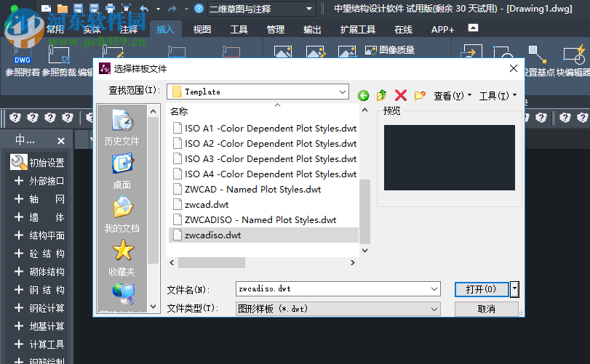The image size is (590, 364).
Task: Open the workspace selector dropdown
Action: (309, 9)
